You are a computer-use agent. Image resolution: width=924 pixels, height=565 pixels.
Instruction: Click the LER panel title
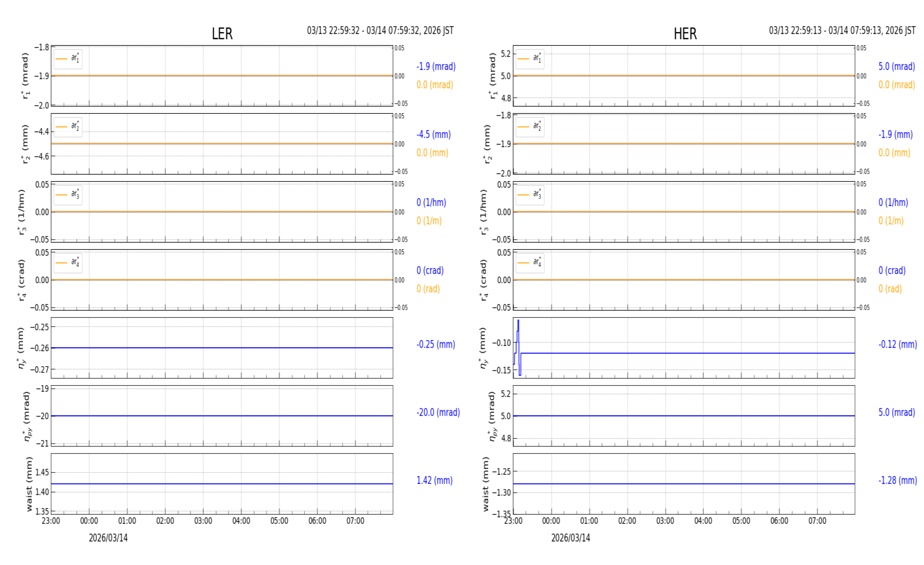(x=222, y=34)
